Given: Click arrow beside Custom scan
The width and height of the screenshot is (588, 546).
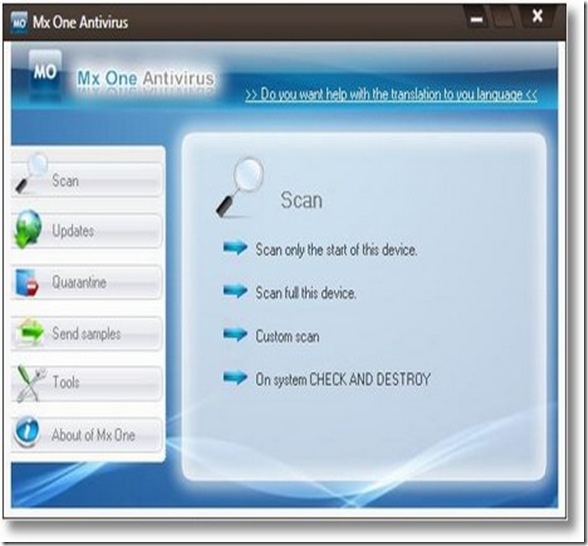Looking at the screenshot, I should (235, 334).
